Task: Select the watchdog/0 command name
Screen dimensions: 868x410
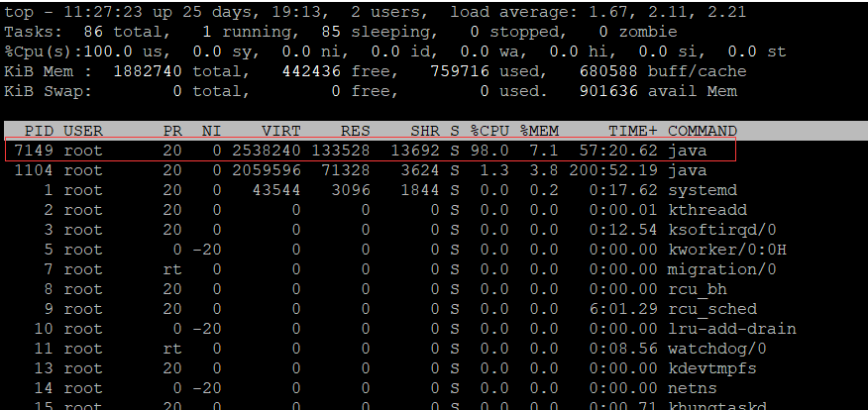Action: (717, 350)
